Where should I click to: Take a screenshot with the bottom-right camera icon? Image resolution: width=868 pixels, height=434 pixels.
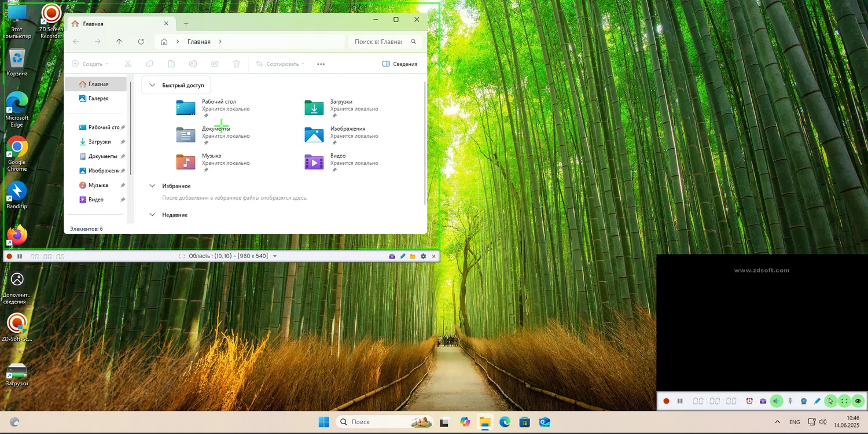click(763, 401)
